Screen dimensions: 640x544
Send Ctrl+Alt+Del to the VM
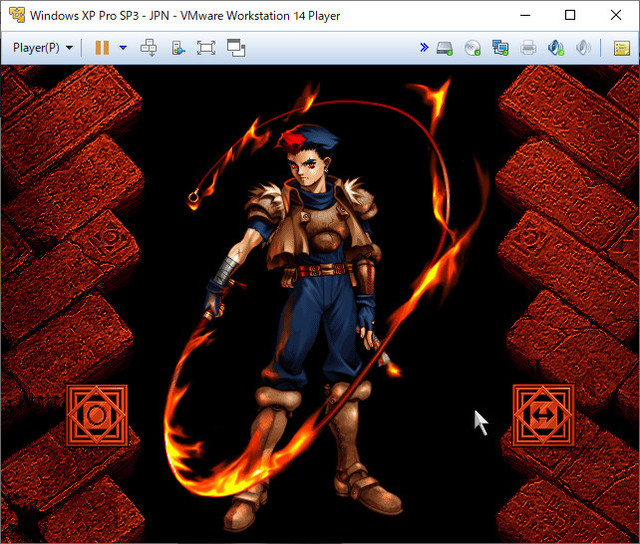pyautogui.click(x=149, y=48)
